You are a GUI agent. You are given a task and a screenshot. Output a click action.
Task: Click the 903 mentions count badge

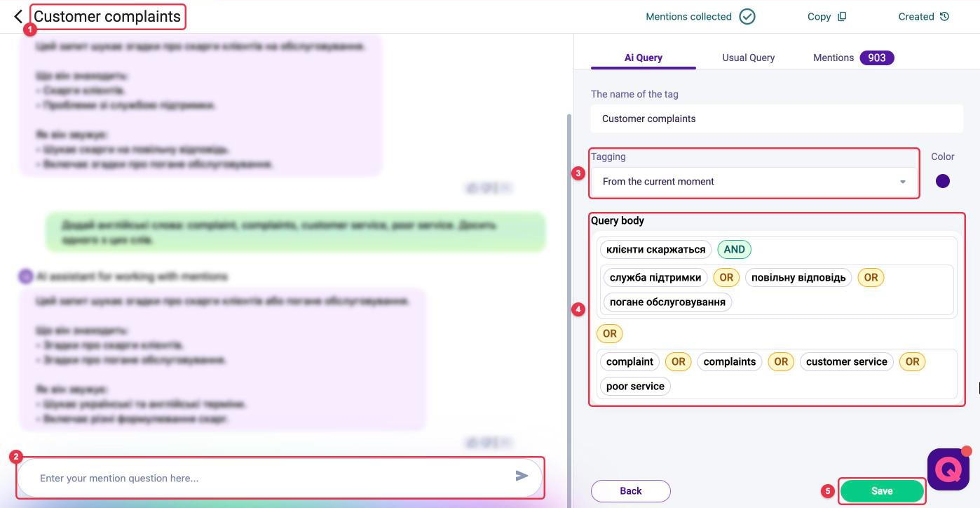click(877, 58)
